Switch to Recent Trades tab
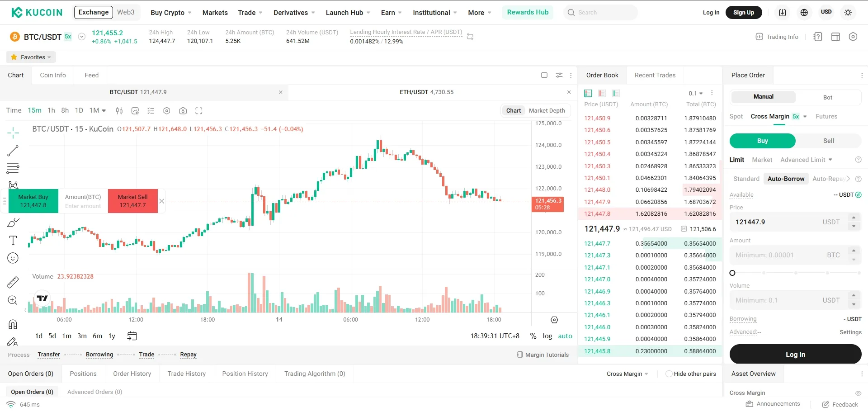The image size is (868, 412). coord(655,75)
